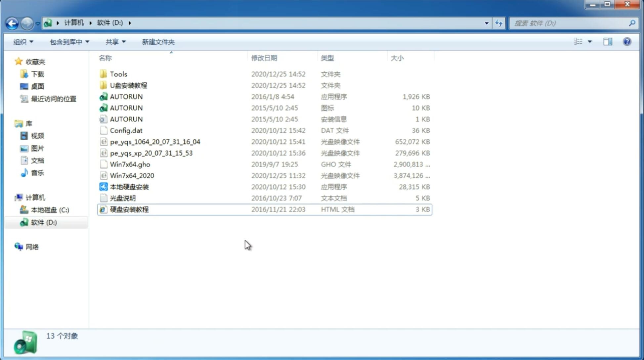The image size is (644, 360).
Task: Open 光盘说明 text document
Action: click(x=123, y=198)
